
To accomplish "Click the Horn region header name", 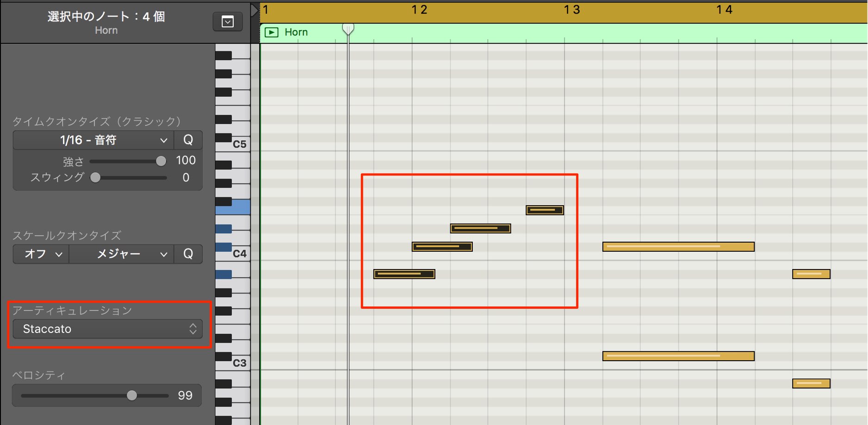I will pos(296,32).
